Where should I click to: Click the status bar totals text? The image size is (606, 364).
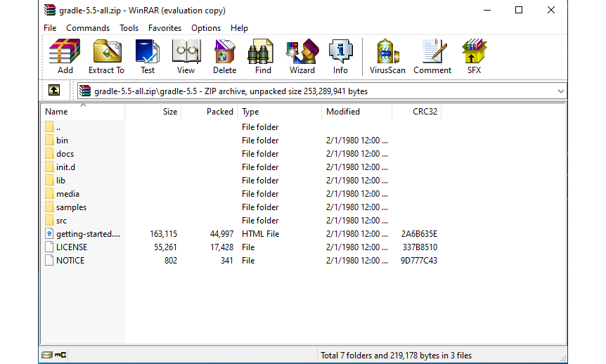396,355
